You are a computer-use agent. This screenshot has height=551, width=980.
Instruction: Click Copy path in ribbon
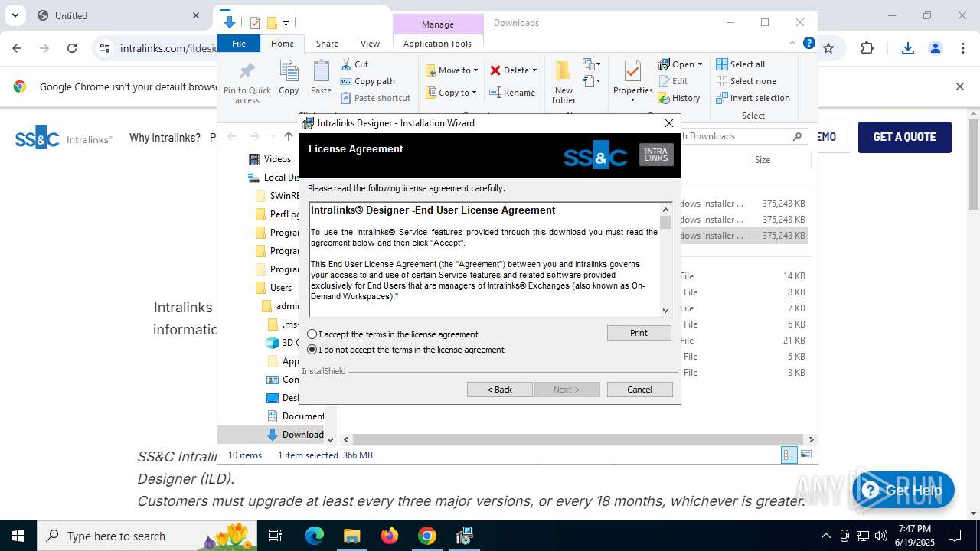click(367, 81)
